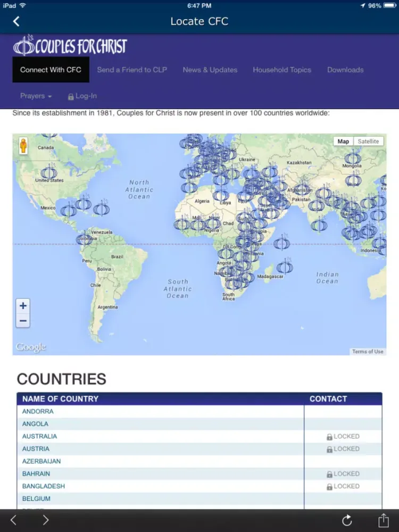Open Send a Friend to CLP

(132, 70)
